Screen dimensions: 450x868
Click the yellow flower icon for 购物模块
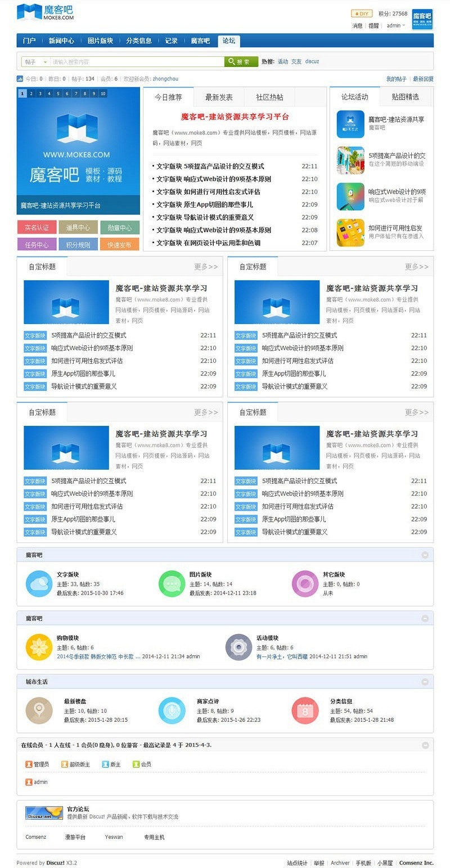point(39,647)
